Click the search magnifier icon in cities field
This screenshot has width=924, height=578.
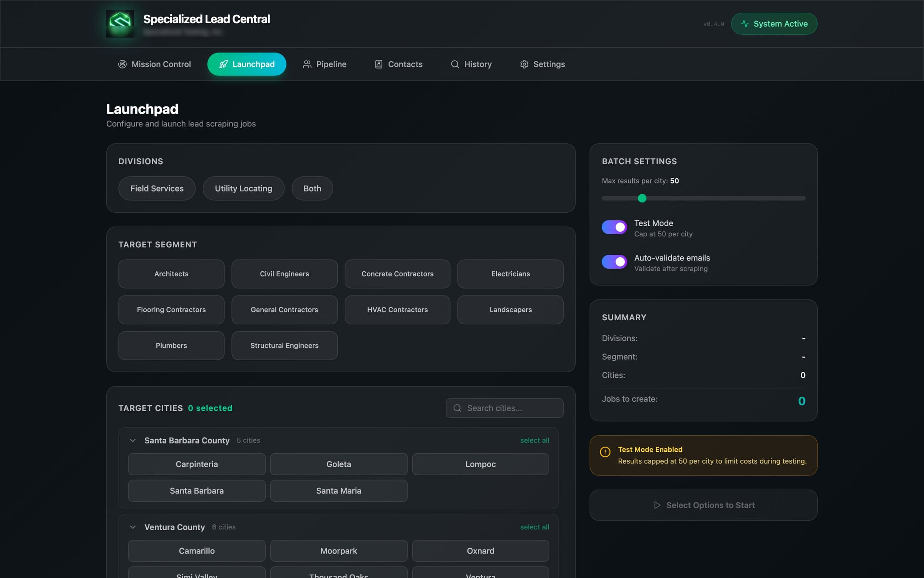[x=457, y=408]
